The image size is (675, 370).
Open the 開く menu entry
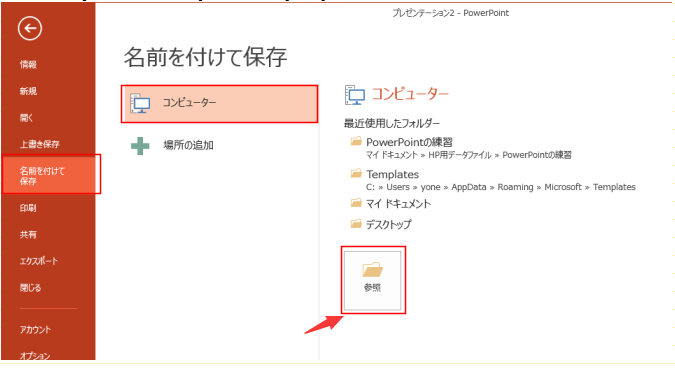26,118
